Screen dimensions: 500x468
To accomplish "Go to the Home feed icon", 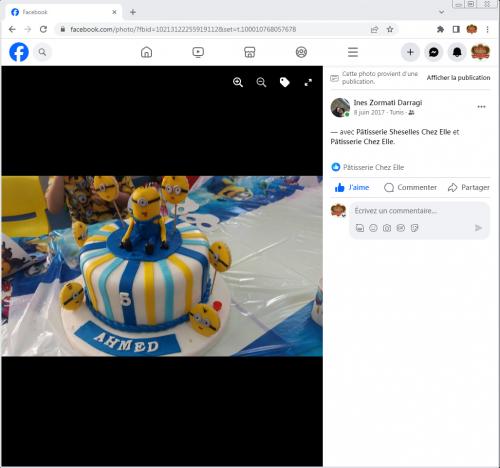I will (146, 52).
